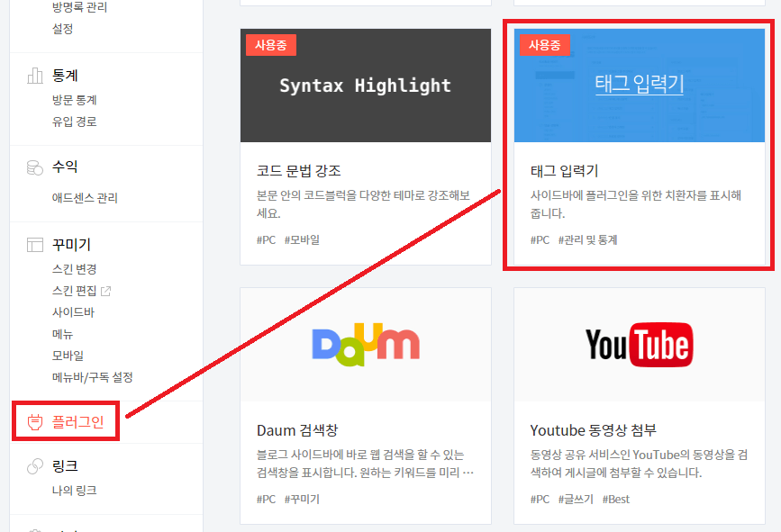Click the 링크 chain icon
This screenshot has width=781, height=532.
35,466
